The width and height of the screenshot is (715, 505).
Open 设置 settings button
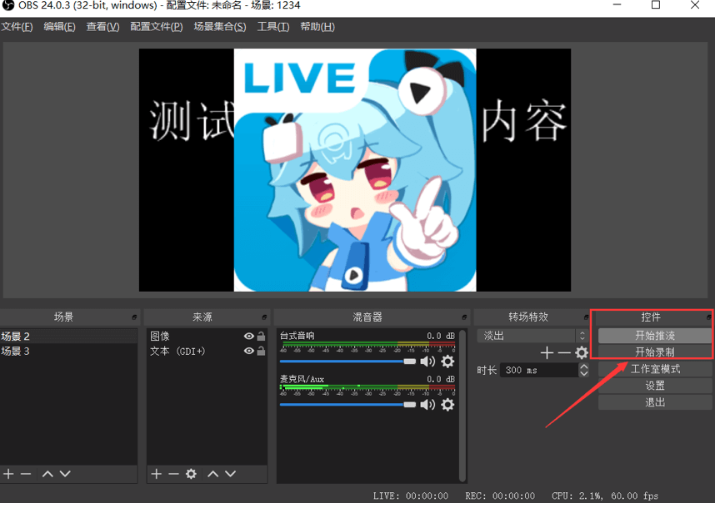click(655, 386)
